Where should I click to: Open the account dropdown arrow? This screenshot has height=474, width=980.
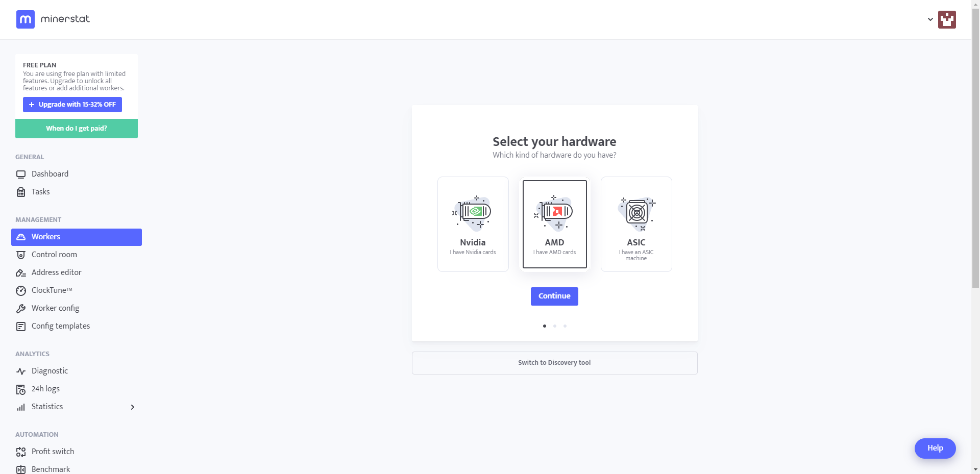coord(930,19)
